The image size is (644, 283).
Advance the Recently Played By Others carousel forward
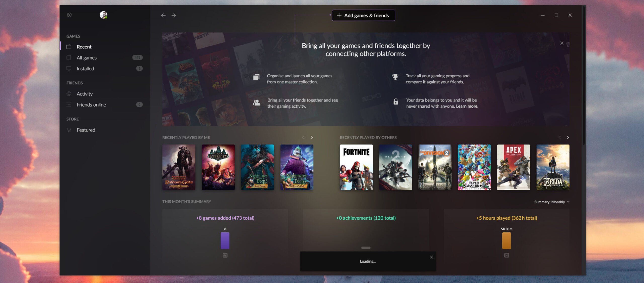(x=568, y=138)
